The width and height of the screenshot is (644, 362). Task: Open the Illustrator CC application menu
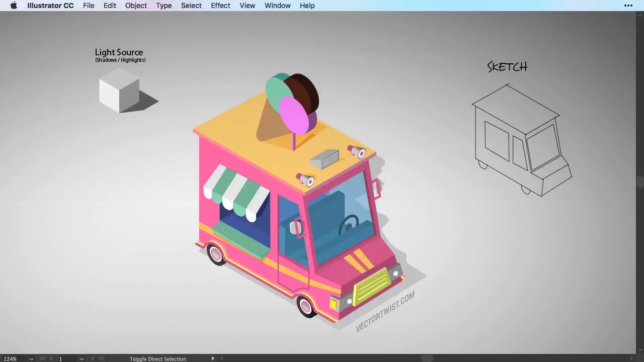coord(50,6)
